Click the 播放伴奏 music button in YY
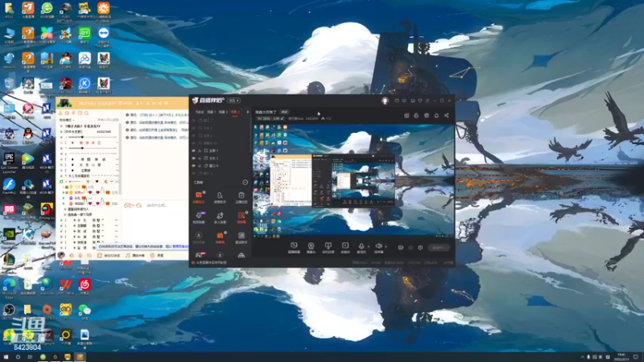The width and height of the screenshot is (644, 362). [x=135, y=255]
